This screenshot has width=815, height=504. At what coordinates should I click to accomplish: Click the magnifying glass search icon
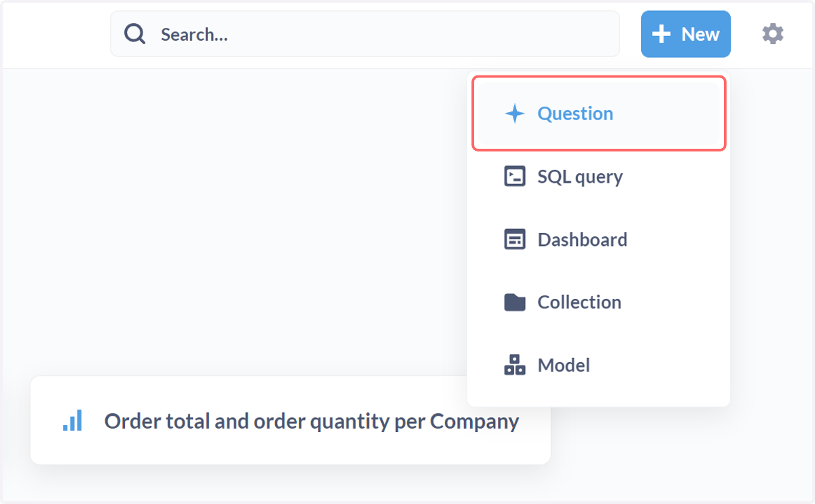134,34
